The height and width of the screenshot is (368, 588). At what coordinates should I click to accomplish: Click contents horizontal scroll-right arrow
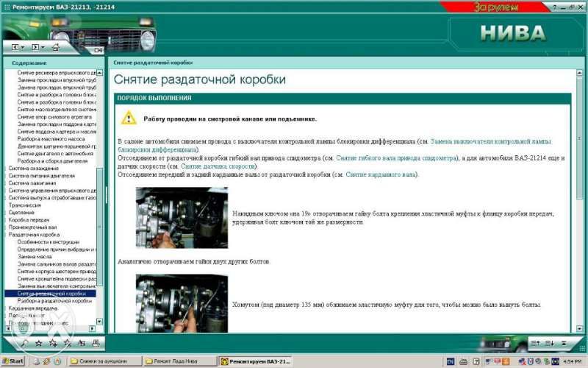click(x=93, y=328)
